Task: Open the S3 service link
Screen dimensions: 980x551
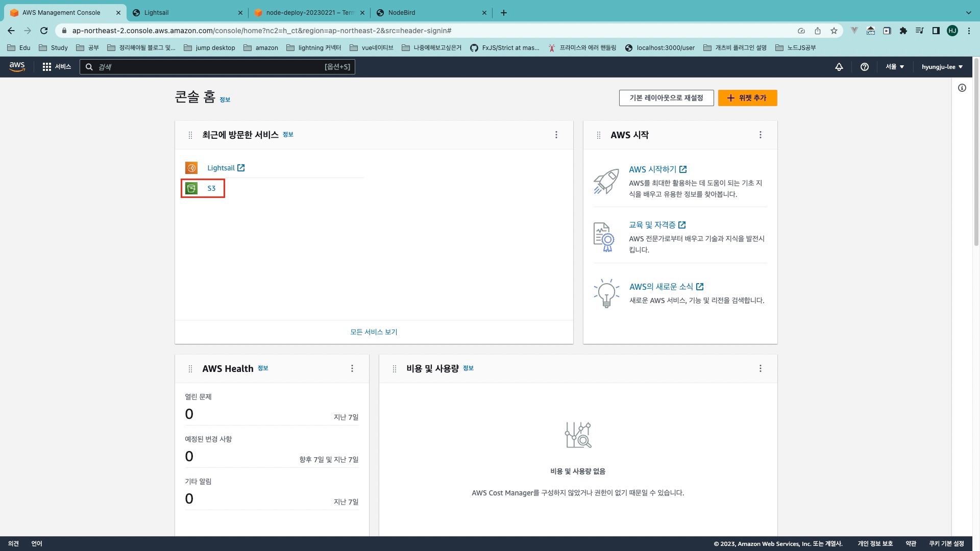Action: (211, 188)
